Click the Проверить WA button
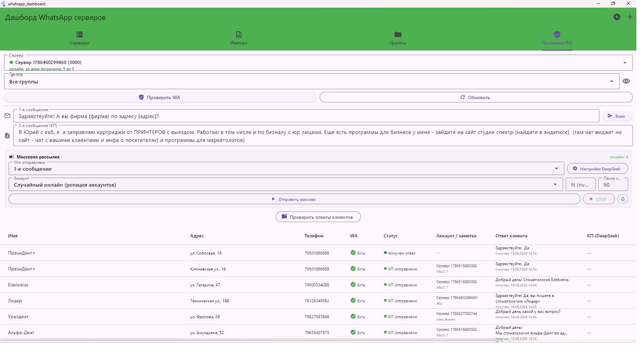This screenshot has width=644, height=353. (160, 97)
